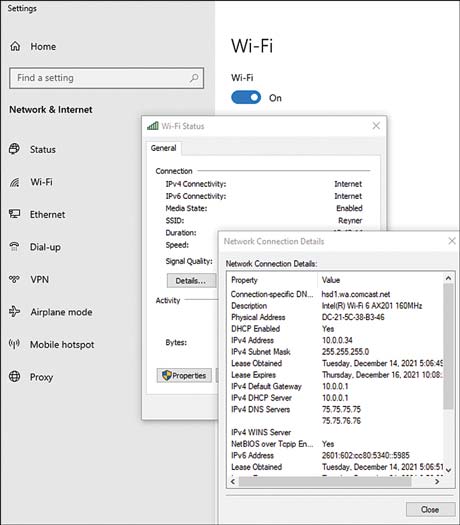Click the search magnifier icon
Viewport: 460px width, 525px height.
tap(194, 78)
